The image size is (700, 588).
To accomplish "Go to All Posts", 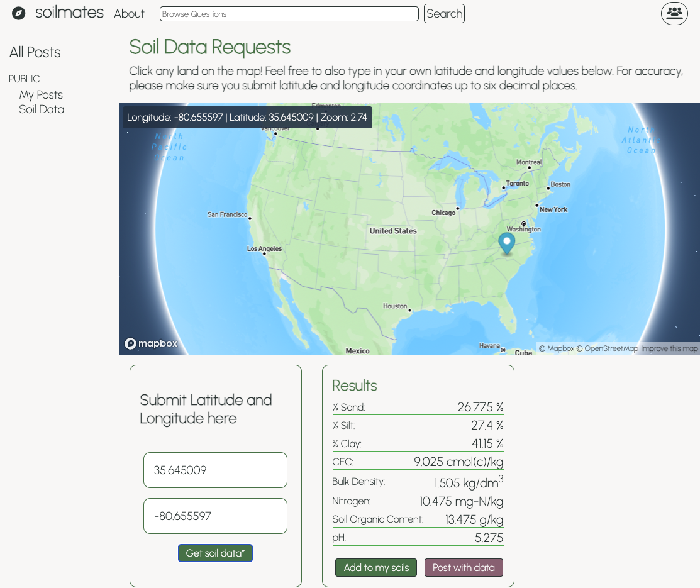I will [35, 52].
